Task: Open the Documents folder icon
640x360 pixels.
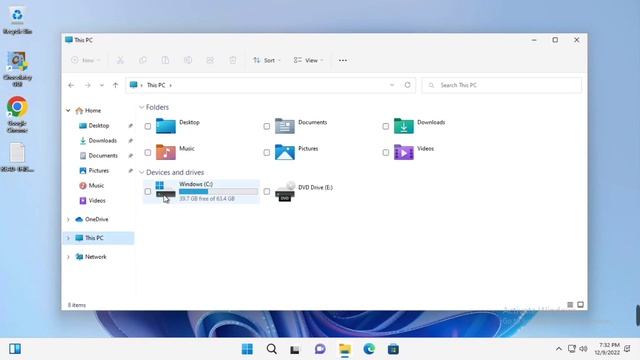Action: coord(285,126)
